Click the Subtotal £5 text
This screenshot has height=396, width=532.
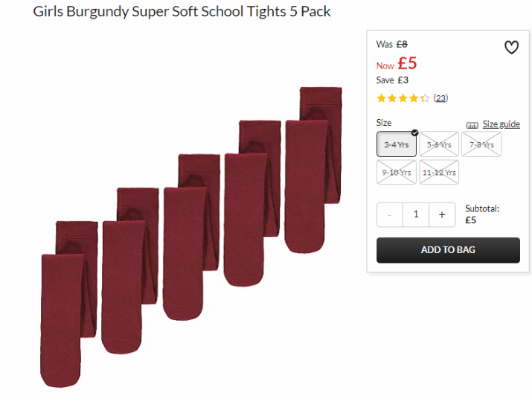coord(482,214)
